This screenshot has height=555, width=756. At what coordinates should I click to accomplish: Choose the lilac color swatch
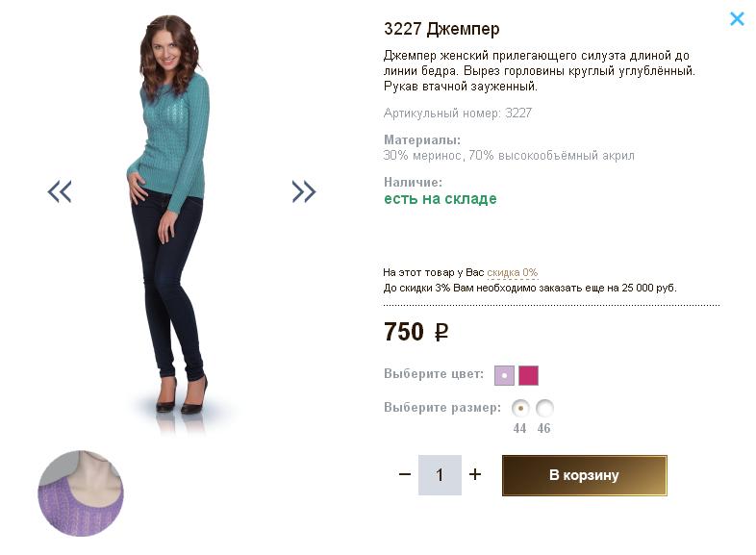coord(504,375)
